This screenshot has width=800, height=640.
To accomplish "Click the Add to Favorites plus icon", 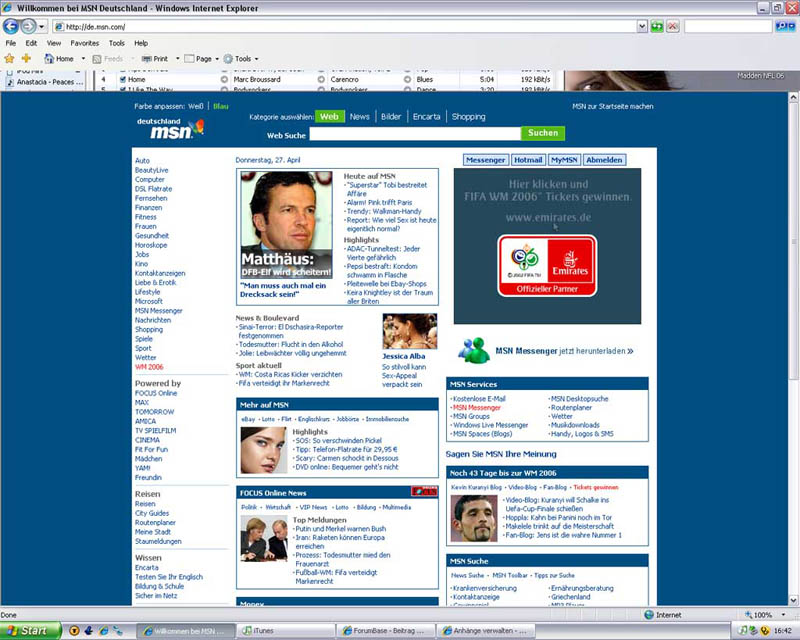I will tap(26, 59).
